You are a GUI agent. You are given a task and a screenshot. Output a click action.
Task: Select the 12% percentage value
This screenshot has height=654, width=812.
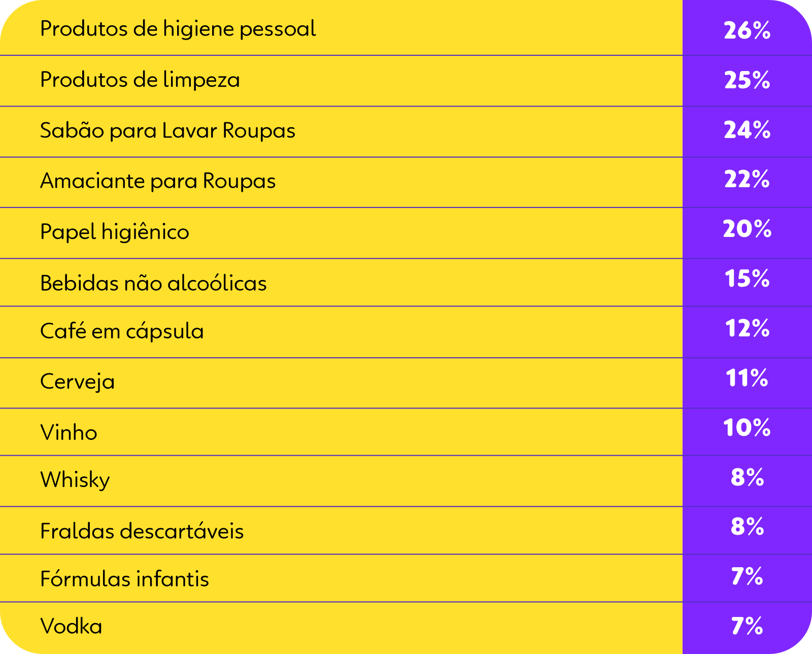click(x=747, y=328)
